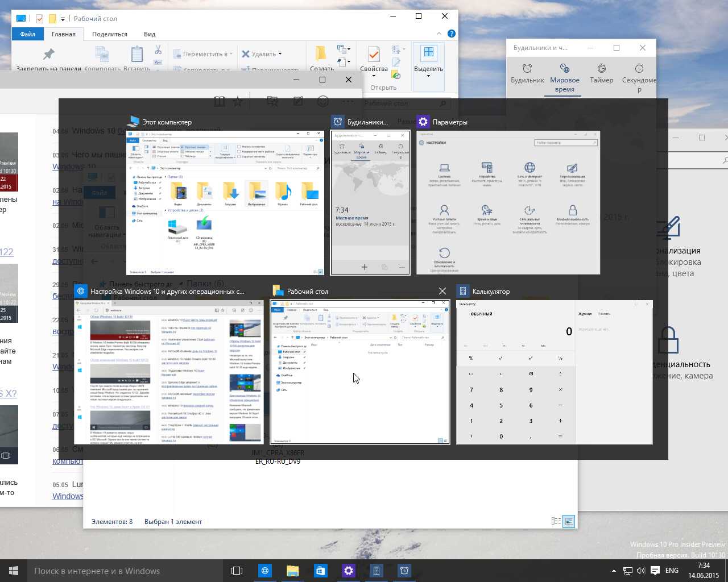Toggle ENG input language indicator
Screen dimensions: 728x582
[x=672, y=571]
